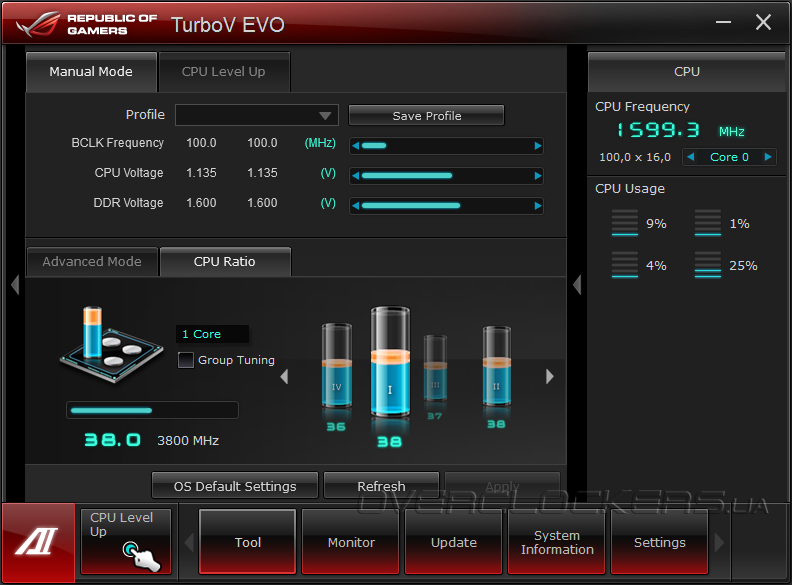This screenshot has width=792, height=585.
Task: Switch to previous core using left arrow by Core 0
Action: (x=691, y=157)
